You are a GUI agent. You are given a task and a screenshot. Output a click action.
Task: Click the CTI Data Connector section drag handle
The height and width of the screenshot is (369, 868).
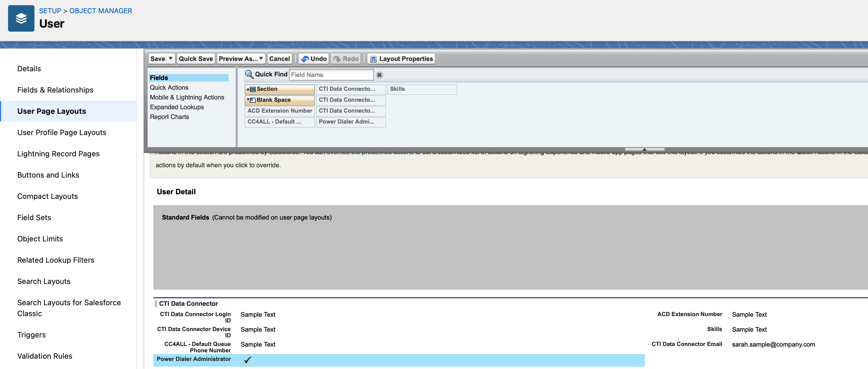point(156,304)
